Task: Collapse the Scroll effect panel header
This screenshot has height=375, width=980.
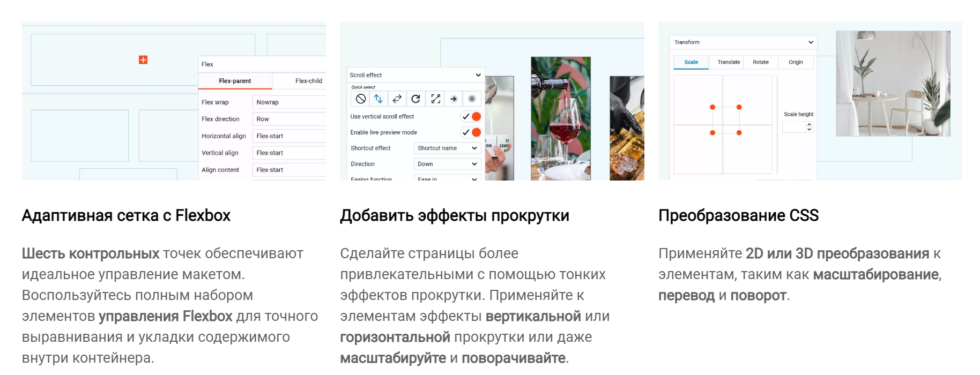Action: (x=416, y=75)
